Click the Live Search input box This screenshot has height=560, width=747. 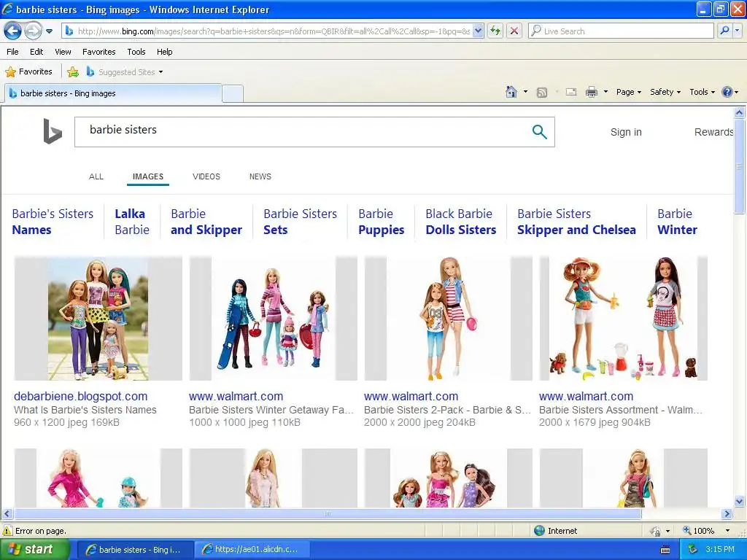point(621,31)
